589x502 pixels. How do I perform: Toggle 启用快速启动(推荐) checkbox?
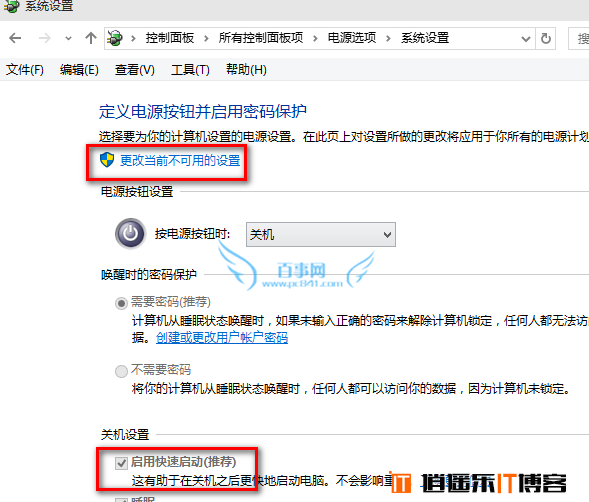click(121, 463)
